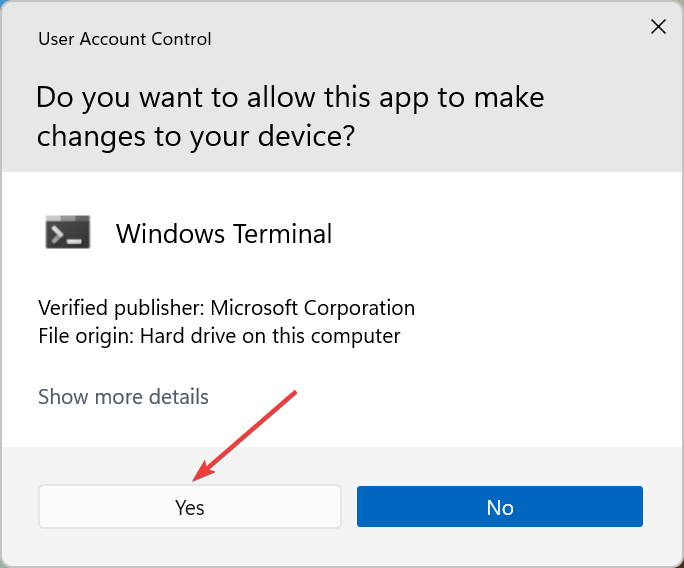684x568 pixels.
Task: Expand Show more details
Action: click(x=123, y=397)
